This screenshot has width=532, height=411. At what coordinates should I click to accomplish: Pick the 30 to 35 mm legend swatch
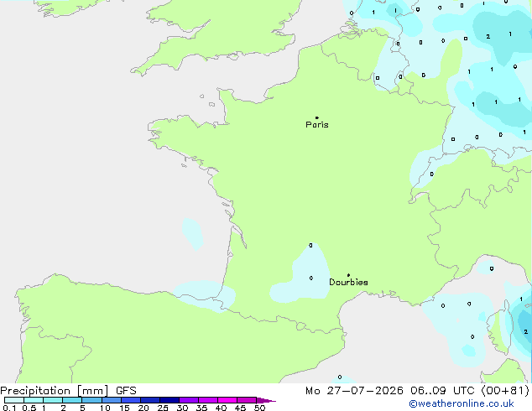[x=188, y=400]
